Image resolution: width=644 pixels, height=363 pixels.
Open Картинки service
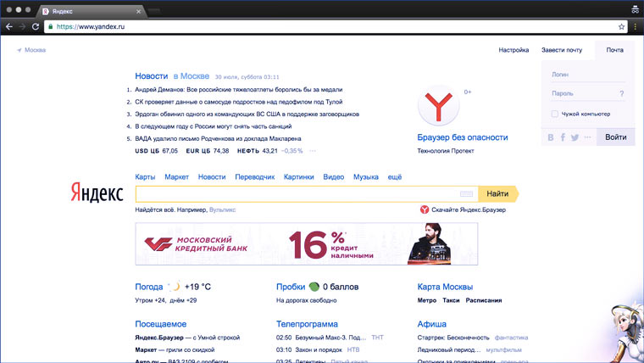tap(298, 177)
